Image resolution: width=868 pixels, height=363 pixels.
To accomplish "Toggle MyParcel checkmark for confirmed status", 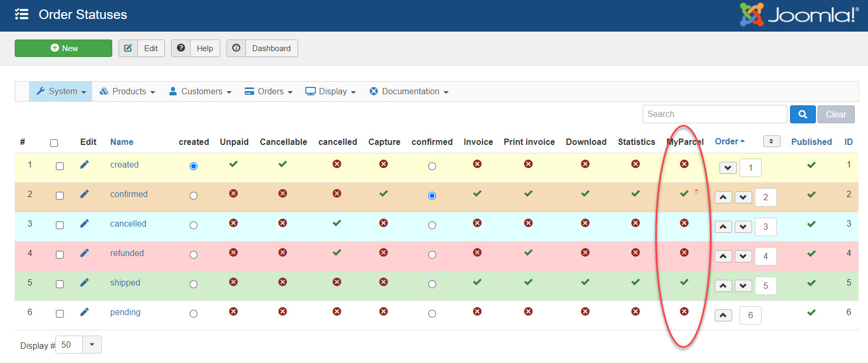I will (684, 194).
